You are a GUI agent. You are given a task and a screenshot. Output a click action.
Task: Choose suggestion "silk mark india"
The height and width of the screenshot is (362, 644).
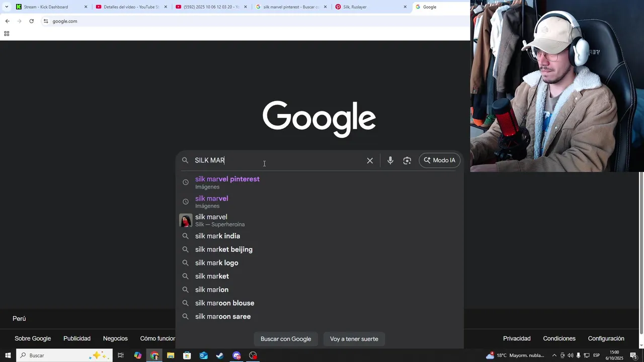[x=320, y=236]
